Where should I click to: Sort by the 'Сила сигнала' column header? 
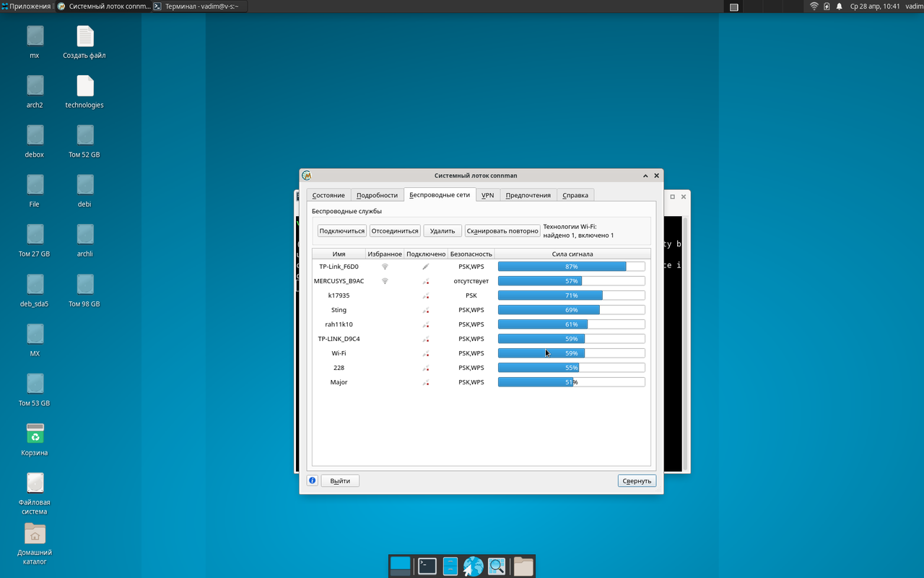tap(572, 254)
